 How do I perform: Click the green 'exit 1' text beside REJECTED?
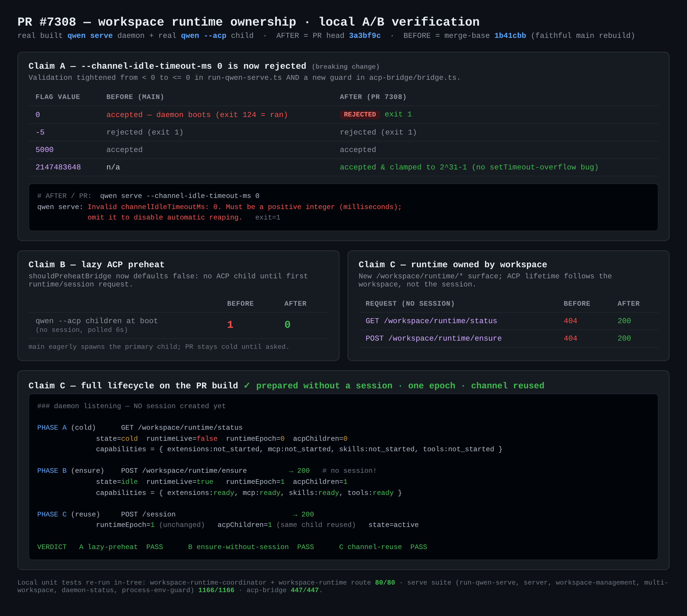click(x=398, y=114)
